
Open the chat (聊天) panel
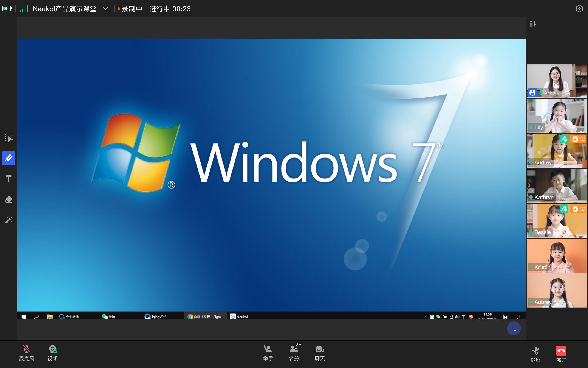(320, 353)
